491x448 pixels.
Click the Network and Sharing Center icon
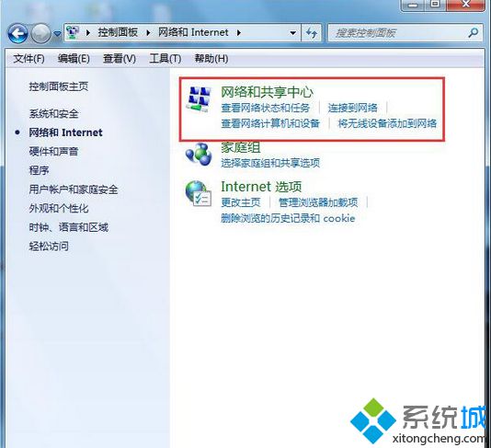pyautogui.click(x=199, y=99)
